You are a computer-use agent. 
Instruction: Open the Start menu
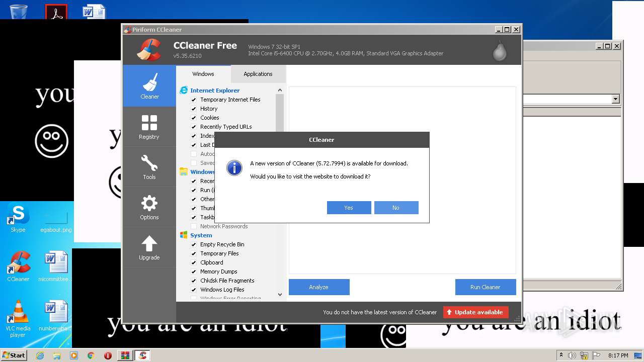point(14,355)
